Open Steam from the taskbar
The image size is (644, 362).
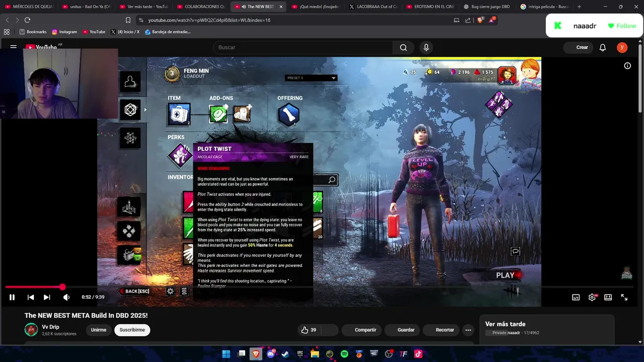point(285,354)
